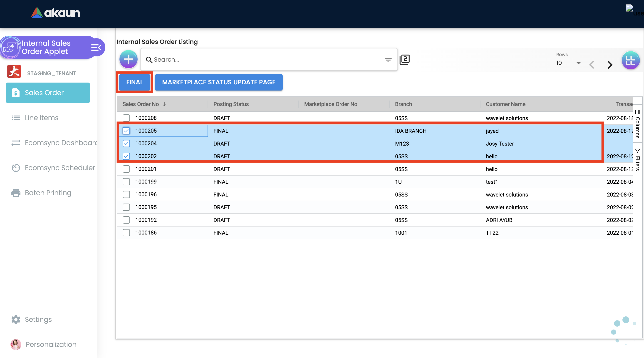Click the multi-document icon beside search
This screenshot has height=358, width=644.
click(x=404, y=60)
